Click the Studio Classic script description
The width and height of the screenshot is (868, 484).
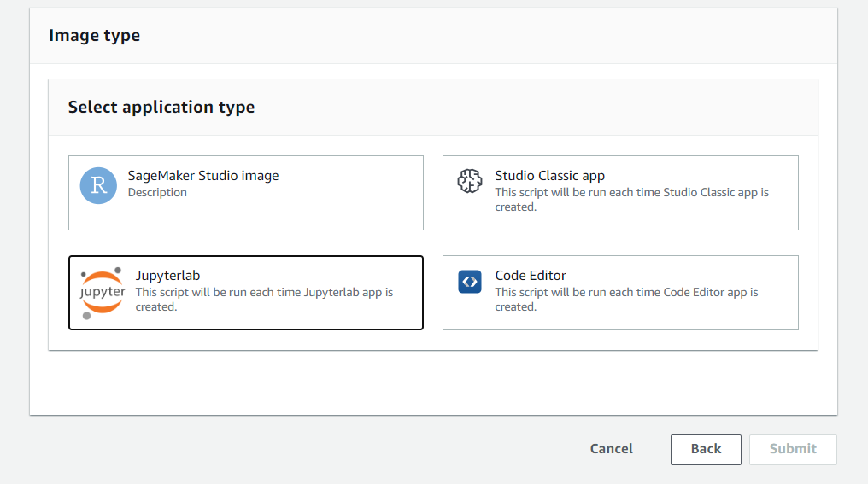coord(631,199)
